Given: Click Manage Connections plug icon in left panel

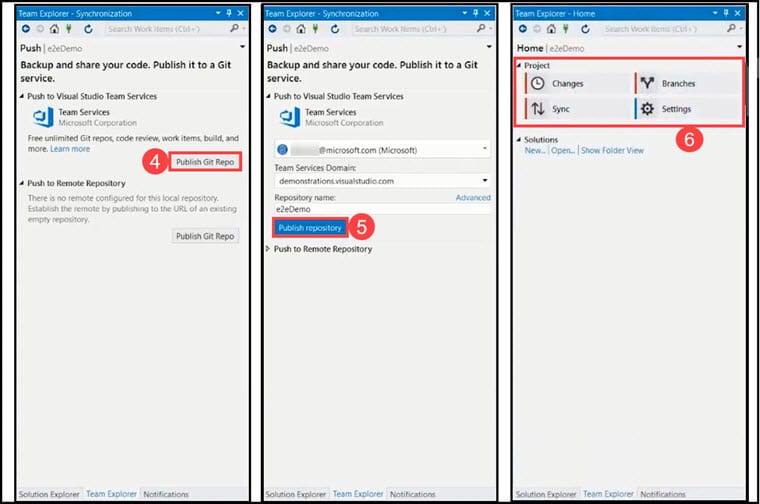Looking at the screenshot, I should pyautogui.click(x=69, y=29).
